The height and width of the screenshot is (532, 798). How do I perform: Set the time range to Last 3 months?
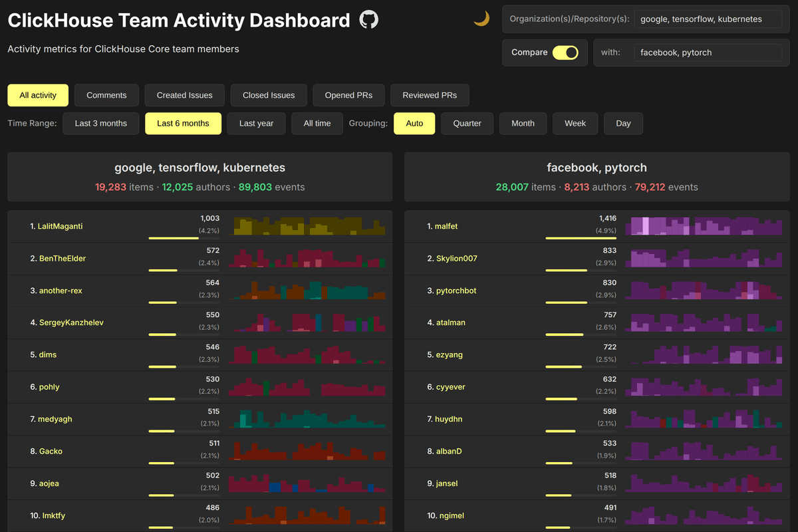click(101, 124)
